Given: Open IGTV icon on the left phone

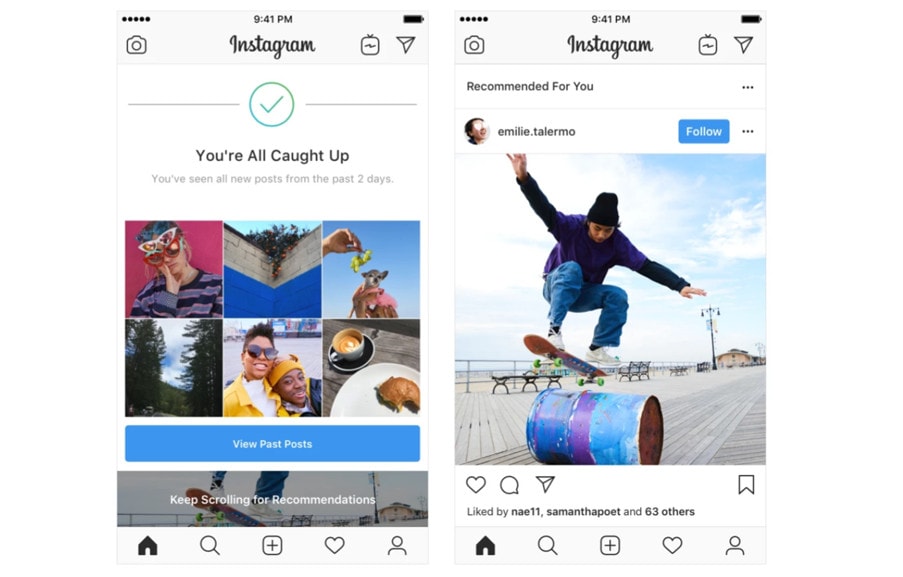Looking at the screenshot, I should pos(370,45).
